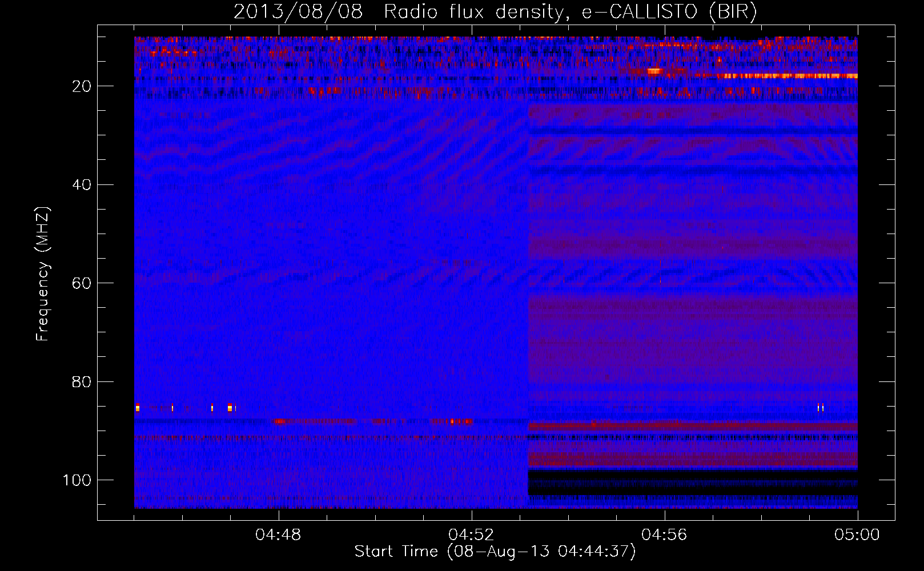Click the black band just above 100 MHz
924x571 pixels.
[x=693, y=475]
